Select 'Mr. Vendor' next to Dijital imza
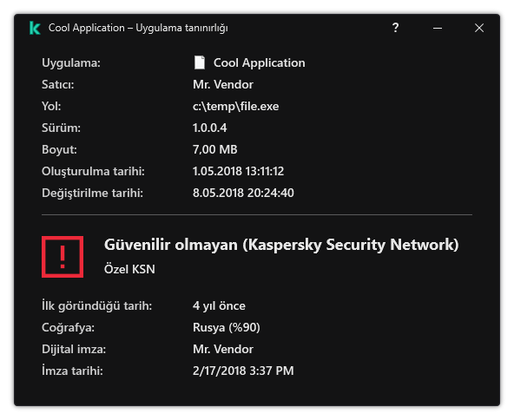The height and width of the screenshot is (420, 514). tap(223, 349)
